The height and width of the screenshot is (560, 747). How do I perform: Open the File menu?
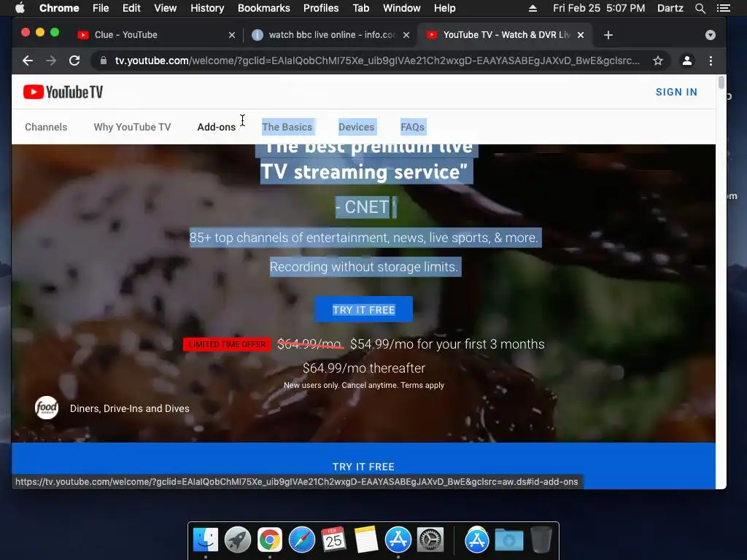click(x=101, y=8)
